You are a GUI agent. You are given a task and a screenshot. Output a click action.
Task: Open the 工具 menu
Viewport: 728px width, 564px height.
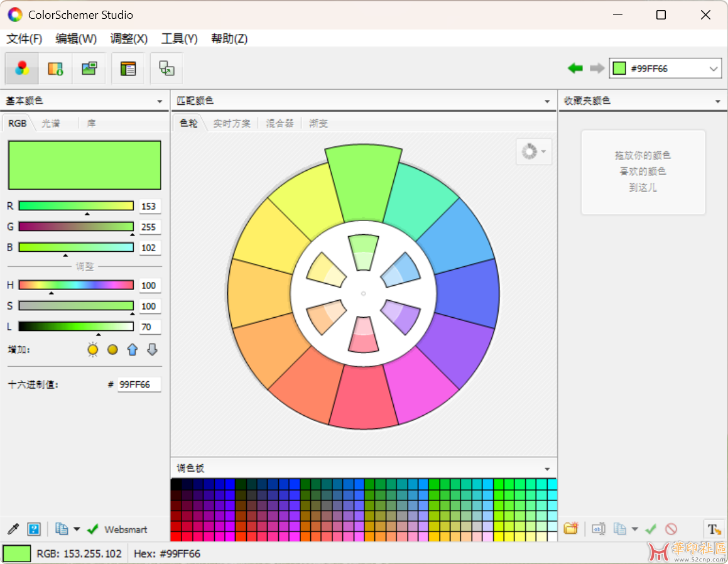click(x=179, y=38)
